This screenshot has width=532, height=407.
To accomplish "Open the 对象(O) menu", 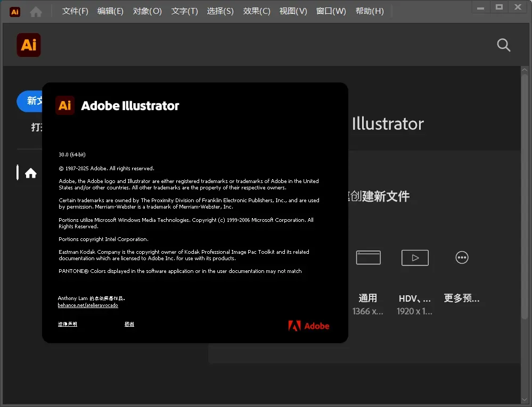I will pyautogui.click(x=148, y=11).
